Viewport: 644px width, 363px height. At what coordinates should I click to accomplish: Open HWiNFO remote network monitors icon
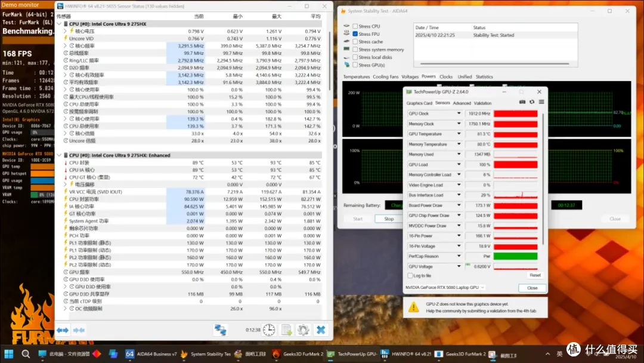click(x=220, y=330)
